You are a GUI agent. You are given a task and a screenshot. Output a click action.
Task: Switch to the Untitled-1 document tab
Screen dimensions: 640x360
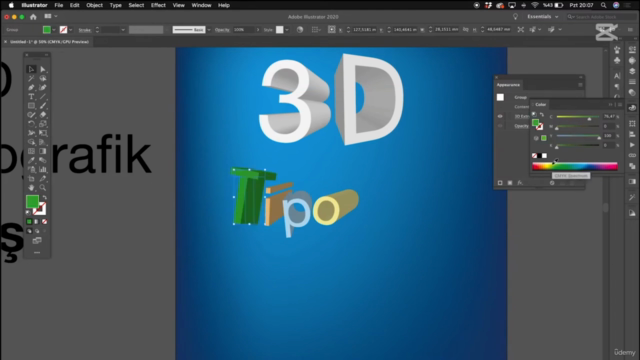click(x=49, y=42)
